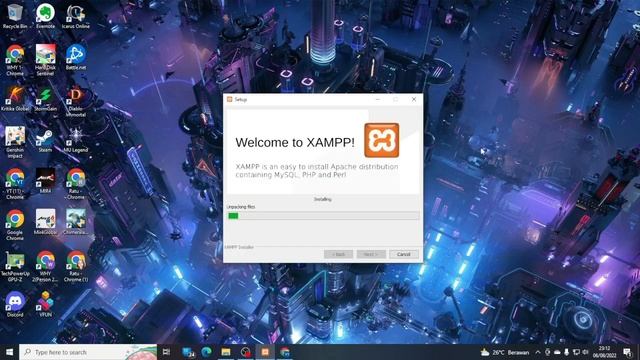Click the "Welcome to XAMPP!" heading text
The image size is (640, 360).
[x=295, y=142]
